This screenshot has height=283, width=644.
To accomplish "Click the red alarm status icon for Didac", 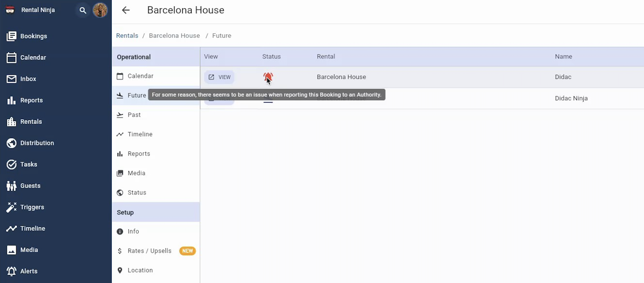I will coord(268,77).
